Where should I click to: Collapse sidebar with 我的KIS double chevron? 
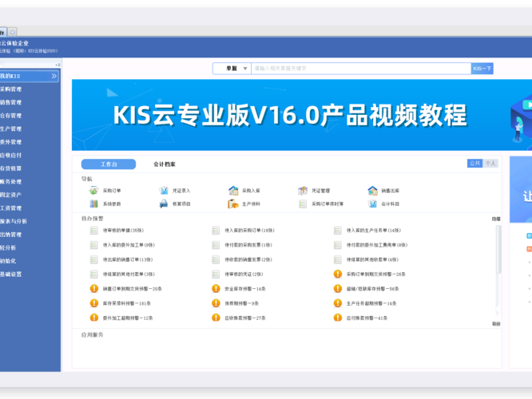54,76
